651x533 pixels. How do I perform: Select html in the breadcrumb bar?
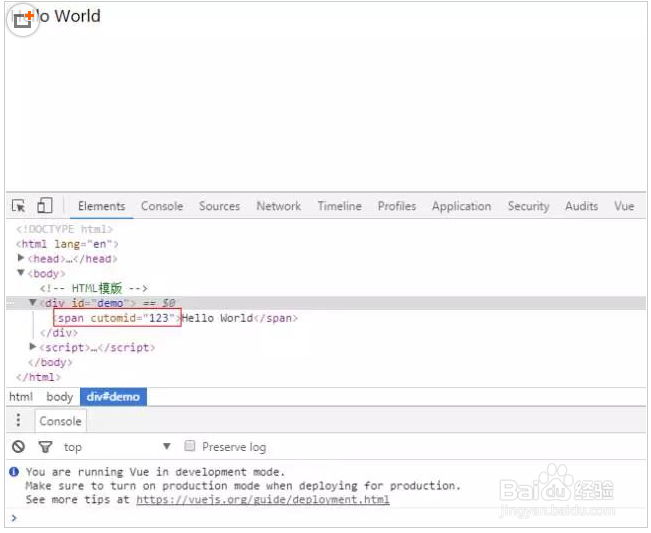(x=21, y=397)
